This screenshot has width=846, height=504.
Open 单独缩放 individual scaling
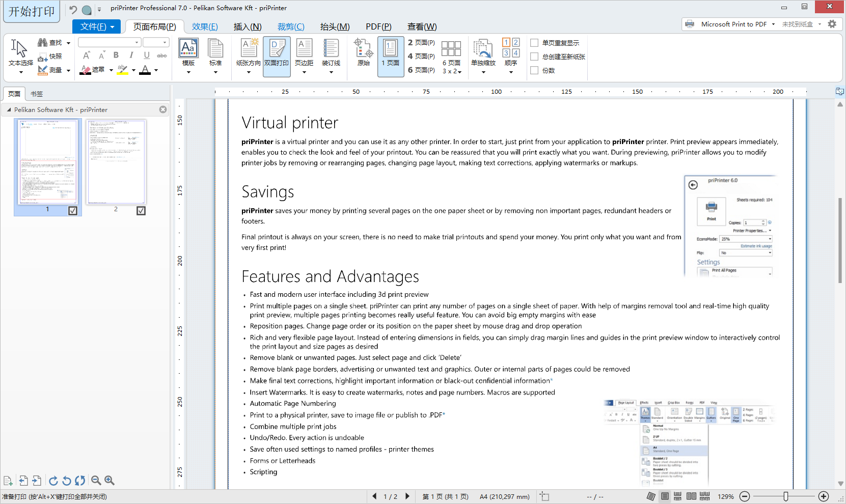click(x=483, y=56)
